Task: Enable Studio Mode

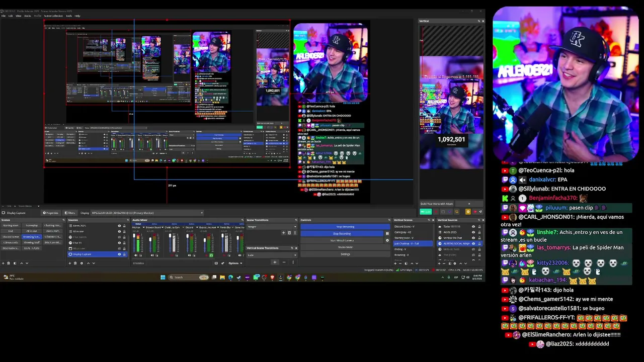Action: pos(345,247)
